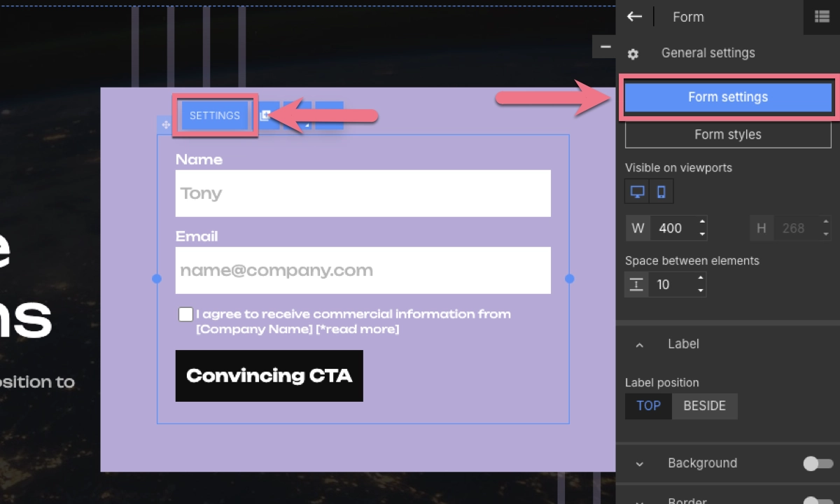Viewport: 840px width, 504px height.
Task: Click the Email input field
Action: point(363,270)
